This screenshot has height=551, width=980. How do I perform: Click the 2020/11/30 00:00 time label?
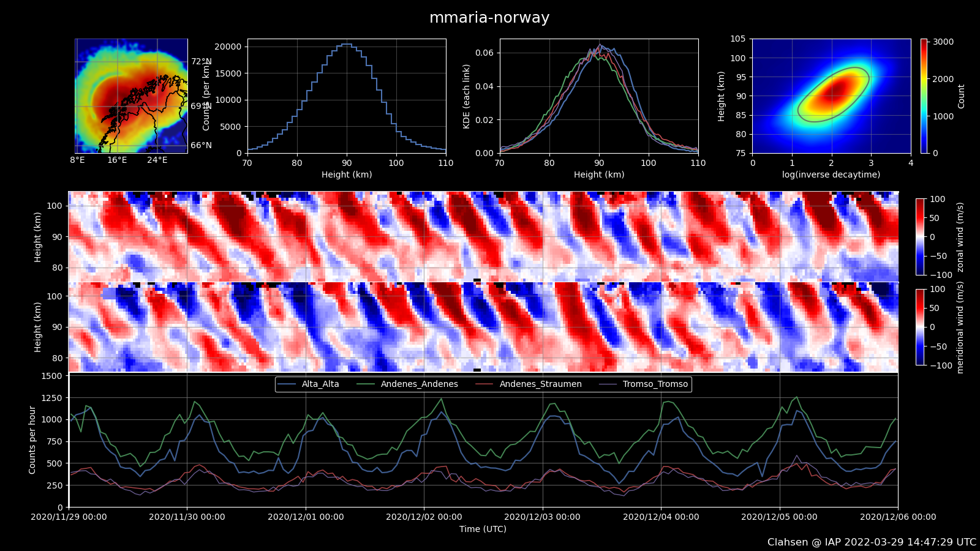point(187,517)
